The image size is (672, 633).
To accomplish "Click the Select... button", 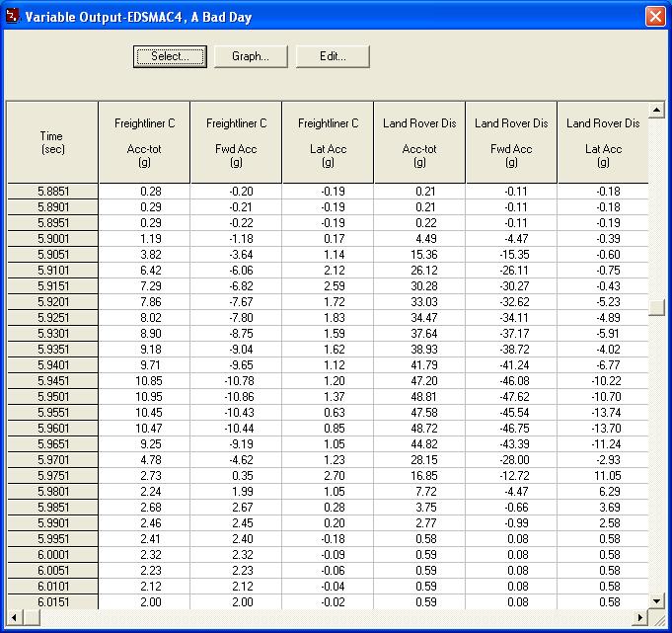I will (170, 56).
